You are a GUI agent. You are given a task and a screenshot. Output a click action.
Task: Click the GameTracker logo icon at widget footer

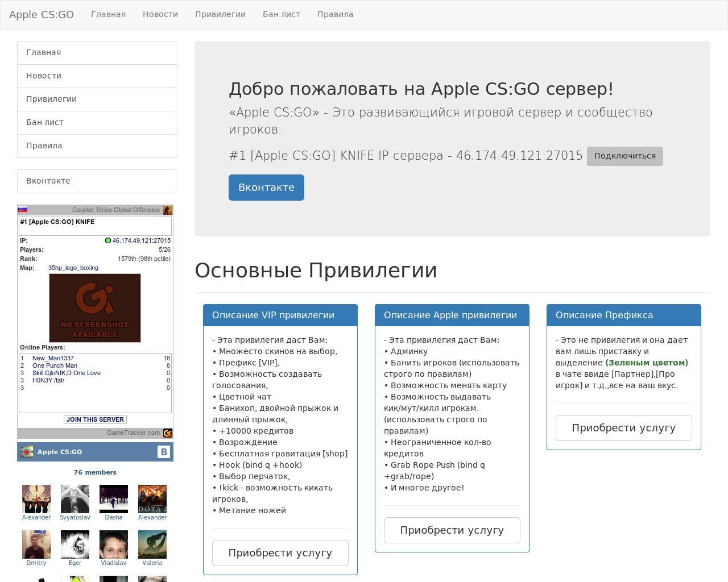tap(168, 433)
